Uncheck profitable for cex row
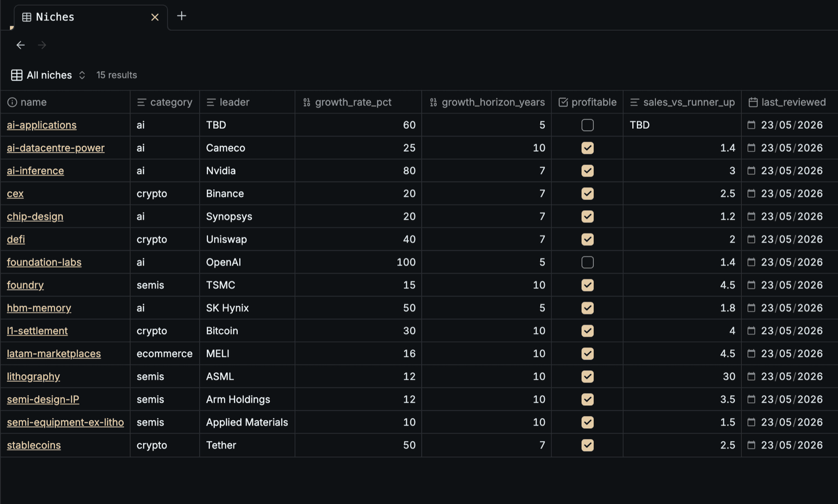The image size is (838, 504). point(588,194)
